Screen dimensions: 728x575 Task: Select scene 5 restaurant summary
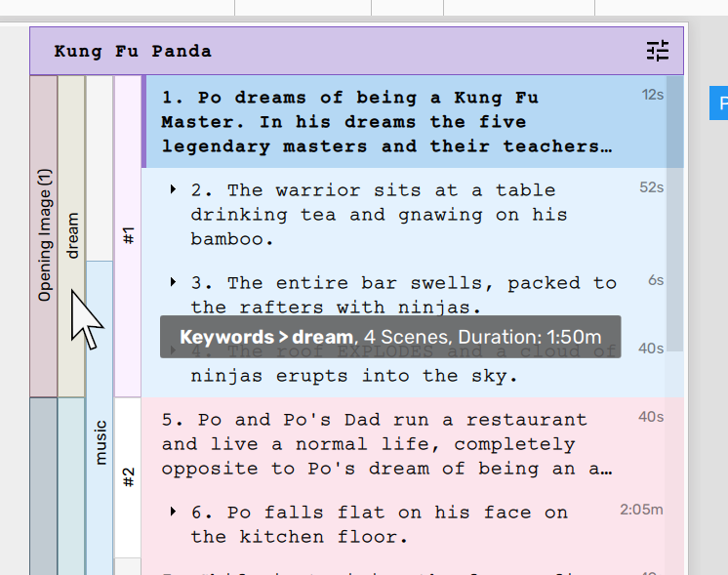coord(386,444)
